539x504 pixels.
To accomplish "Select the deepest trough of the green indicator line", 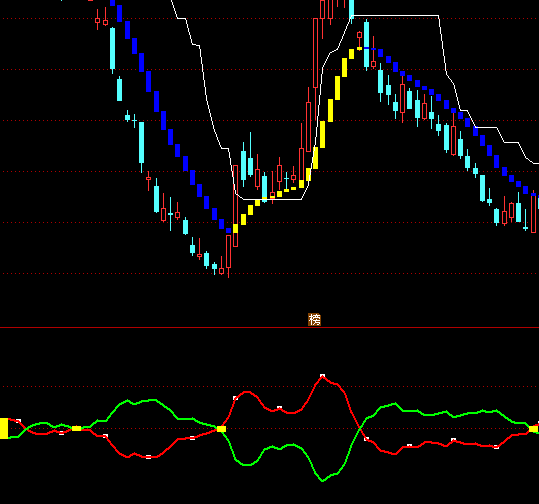I will tap(322, 480).
